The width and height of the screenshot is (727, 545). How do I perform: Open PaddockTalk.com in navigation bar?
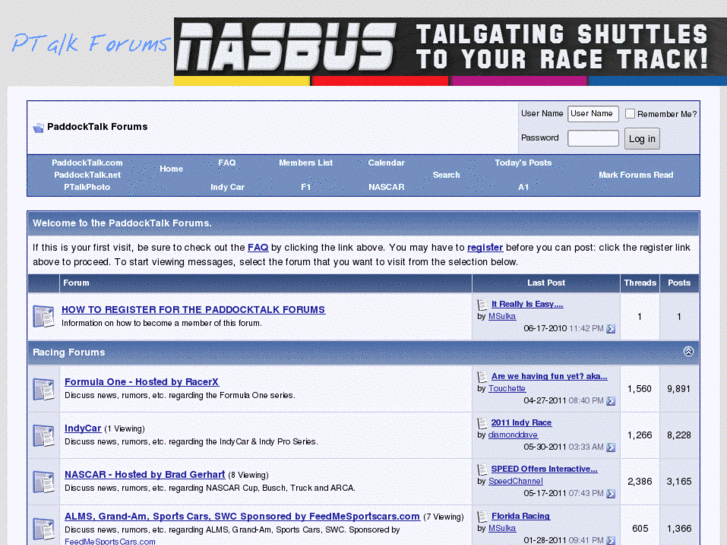click(x=87, y=163)
